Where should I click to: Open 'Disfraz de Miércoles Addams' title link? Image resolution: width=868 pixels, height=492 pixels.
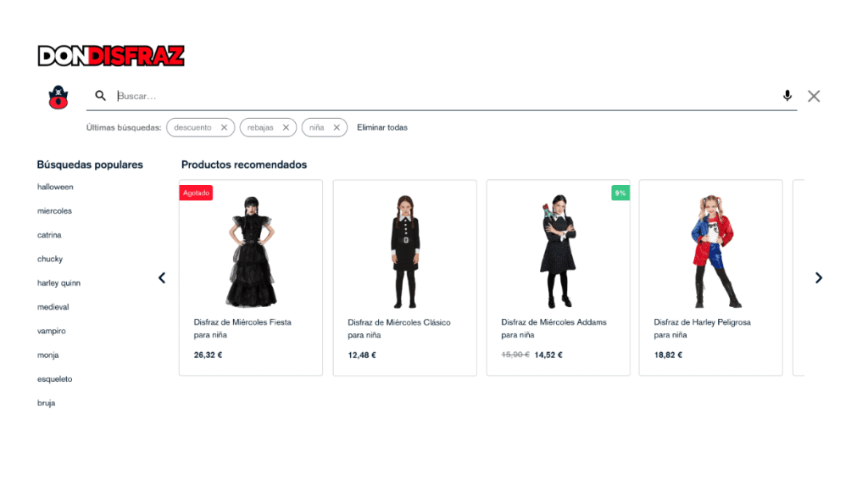tap(554, 322)
